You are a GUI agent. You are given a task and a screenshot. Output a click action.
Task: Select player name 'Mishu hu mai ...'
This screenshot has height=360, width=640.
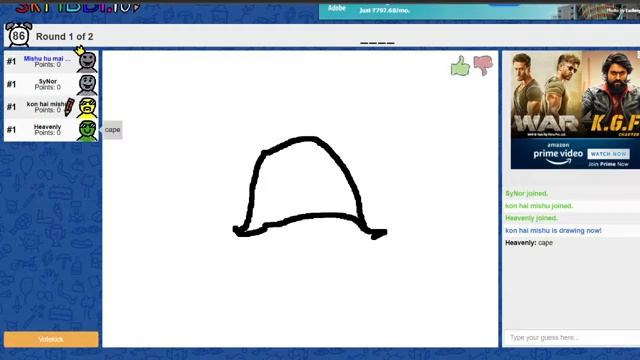point(47,58)
